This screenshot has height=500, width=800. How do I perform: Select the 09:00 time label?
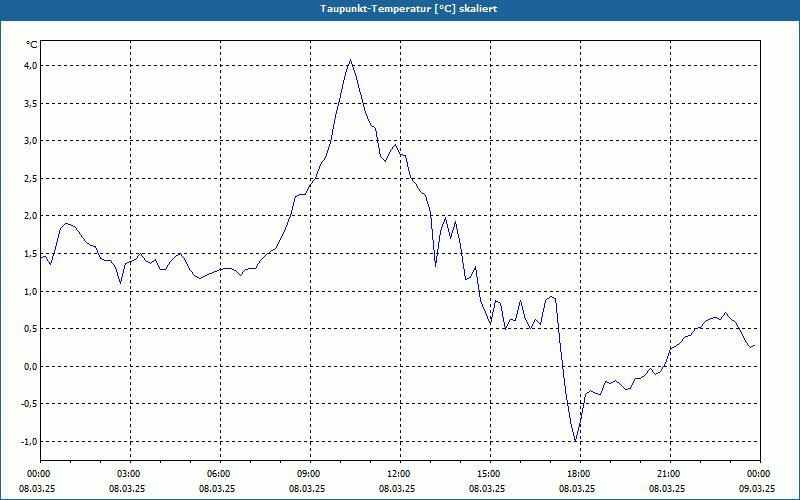[x=310, y=474]
